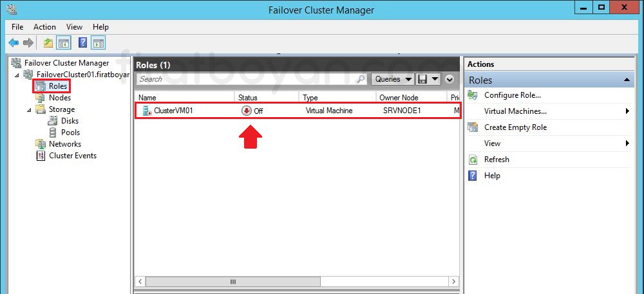
Task: Select Cluster Events in the tree
Action: [x=73, y=156]
